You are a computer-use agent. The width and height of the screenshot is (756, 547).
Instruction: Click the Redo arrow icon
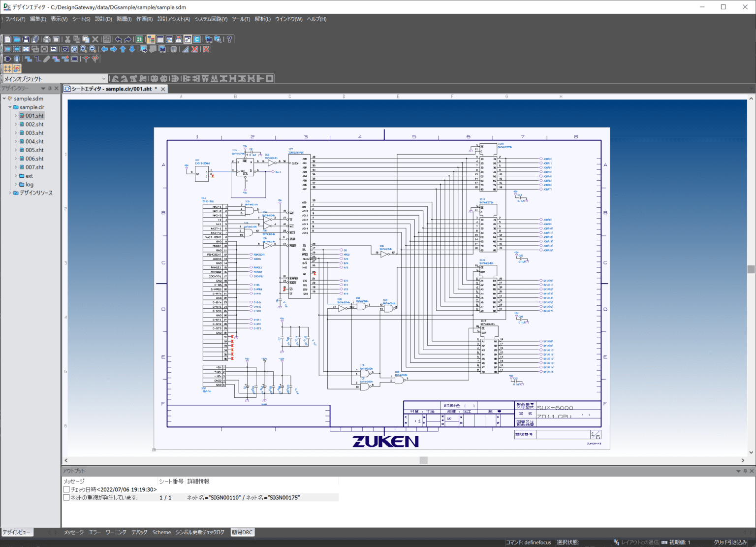(x=127, y=39)
